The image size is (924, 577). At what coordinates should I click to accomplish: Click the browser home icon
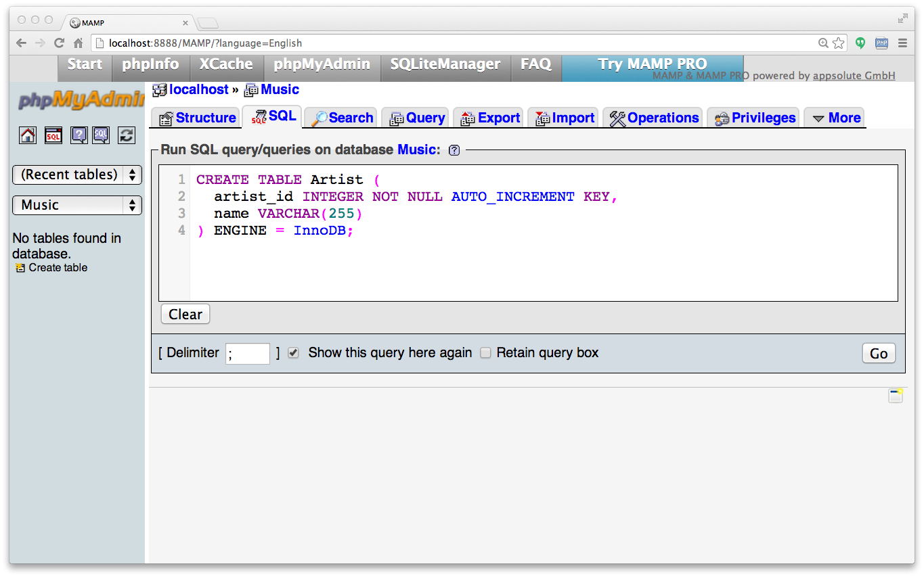click(78, 43)
